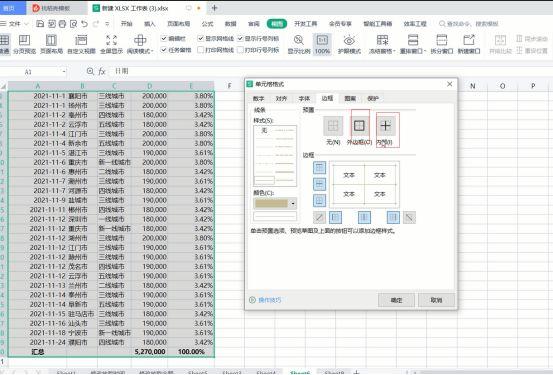Toggle inside horizontal border button
This screenshot has width=553, height=375.
[320, 184]
